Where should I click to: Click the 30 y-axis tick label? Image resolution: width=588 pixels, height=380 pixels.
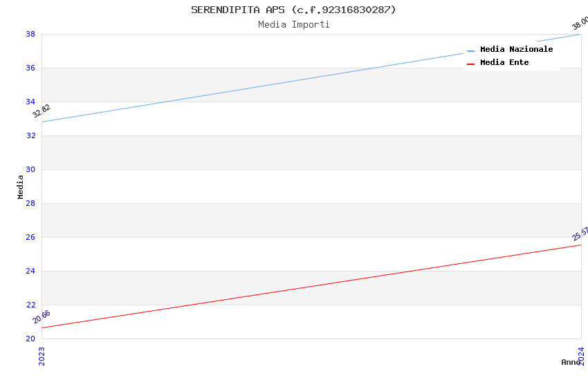tap(30, 170)
